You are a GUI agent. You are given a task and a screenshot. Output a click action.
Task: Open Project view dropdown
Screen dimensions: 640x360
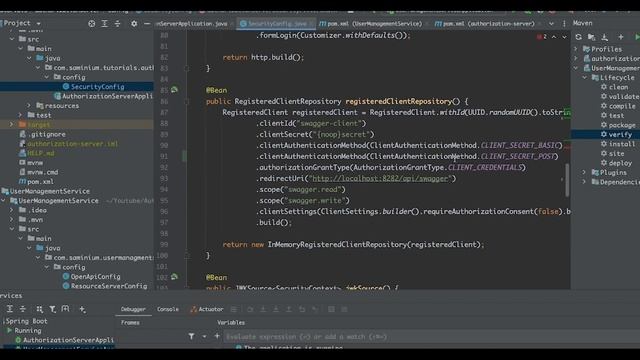pyautogui.click(x=38, y=24)
